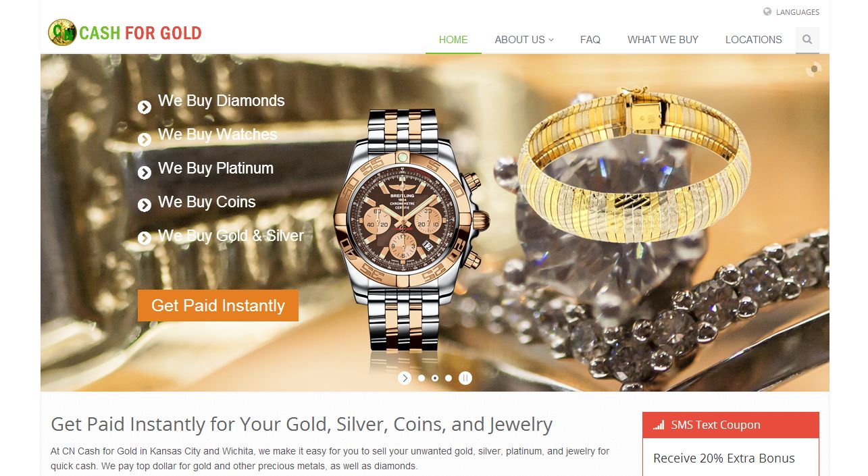Pause the slideshow with the pause button

tap(465, 378)
